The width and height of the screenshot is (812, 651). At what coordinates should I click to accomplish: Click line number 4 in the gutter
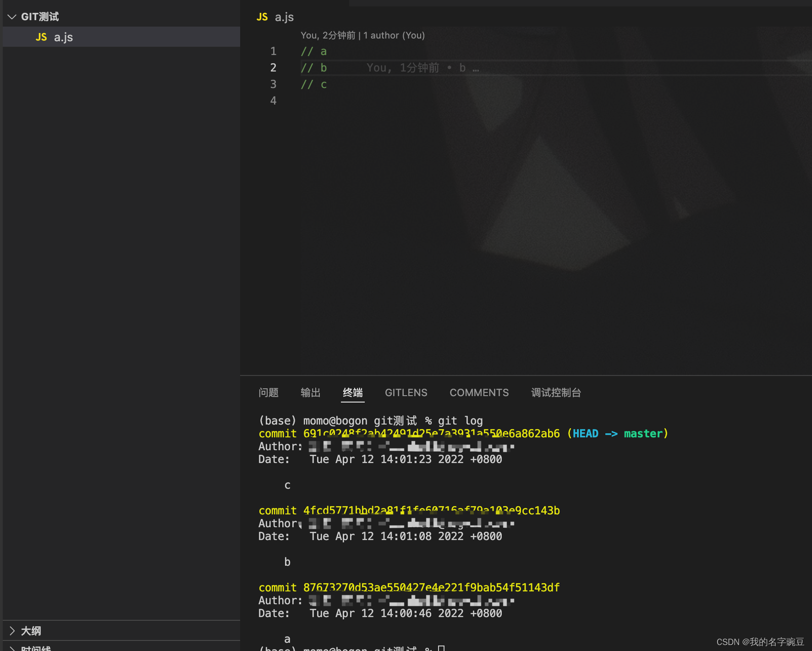(x=273, y=101)
